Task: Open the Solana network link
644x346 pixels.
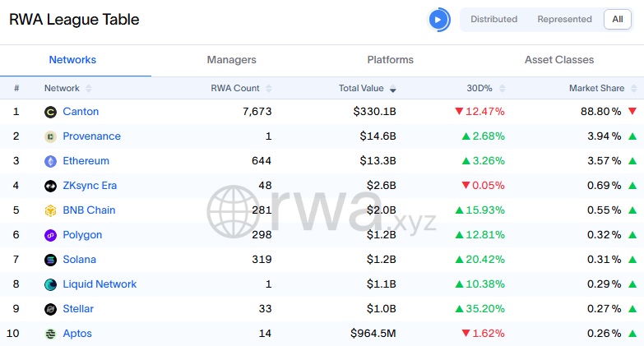Action: [79, 260]
